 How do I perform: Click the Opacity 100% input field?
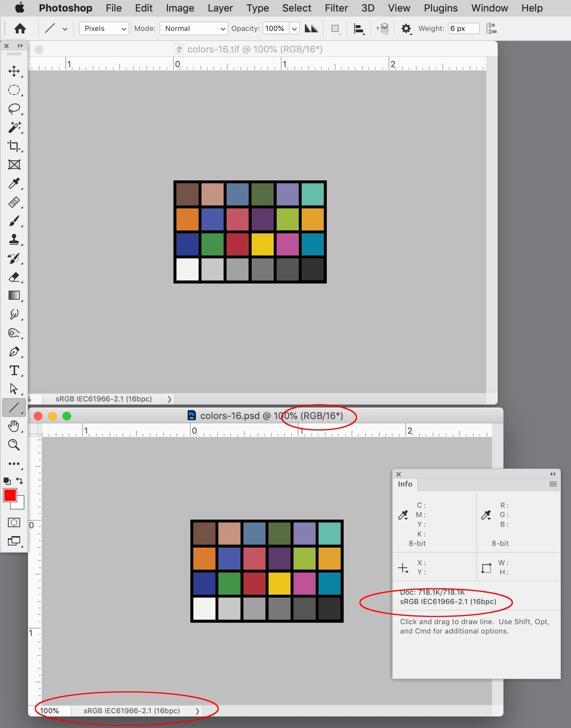tap(276, 28)
